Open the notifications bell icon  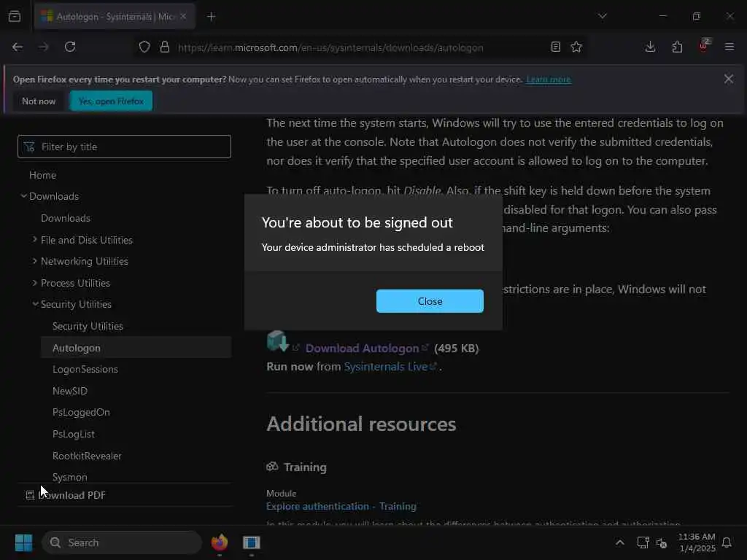tap(727, 542)
